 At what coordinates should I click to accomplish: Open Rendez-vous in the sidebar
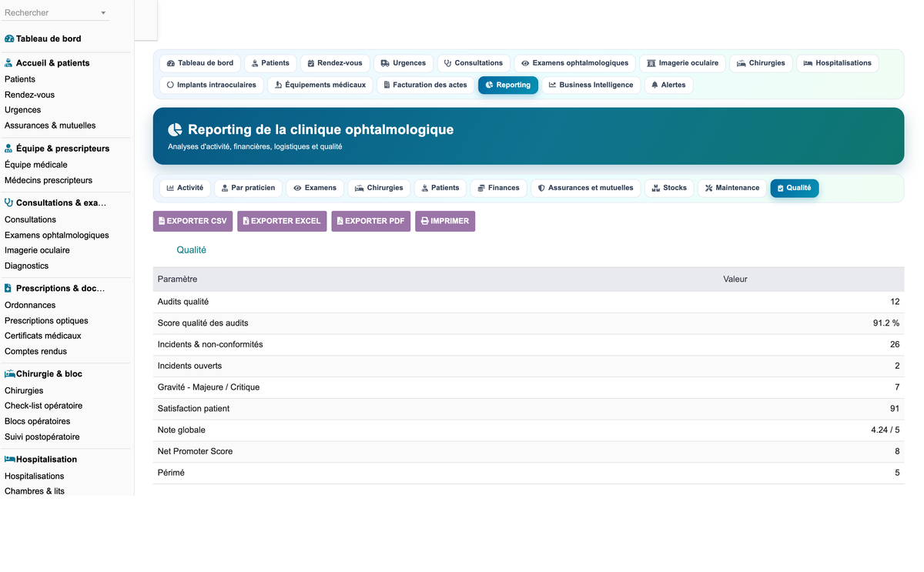[x=29, y=95]
